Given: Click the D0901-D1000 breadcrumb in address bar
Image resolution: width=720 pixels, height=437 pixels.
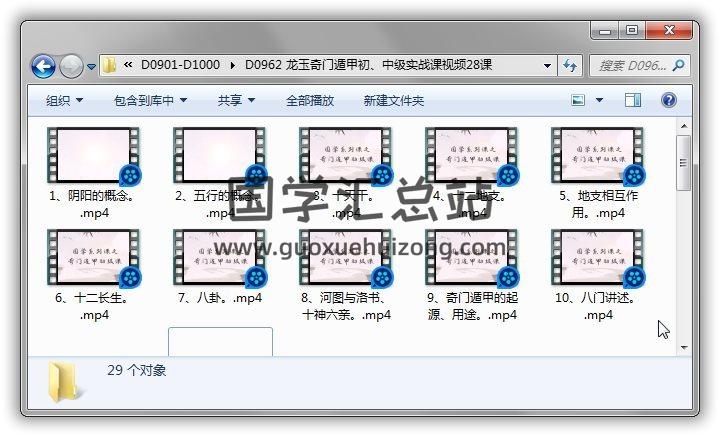Looking at the screenshot, I should [180, 65].
